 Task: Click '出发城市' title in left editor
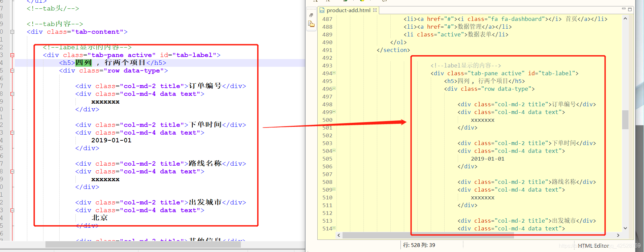click(205, 202)
